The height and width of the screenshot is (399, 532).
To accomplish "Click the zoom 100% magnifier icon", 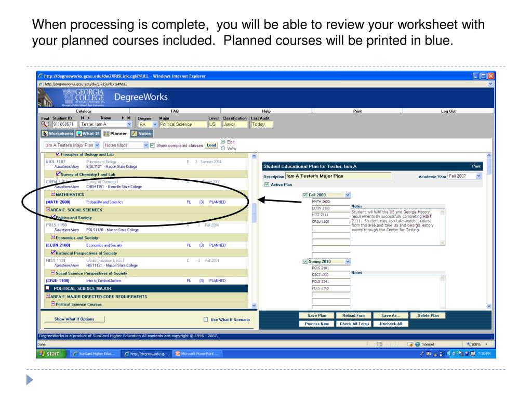I will coord(469,344).
